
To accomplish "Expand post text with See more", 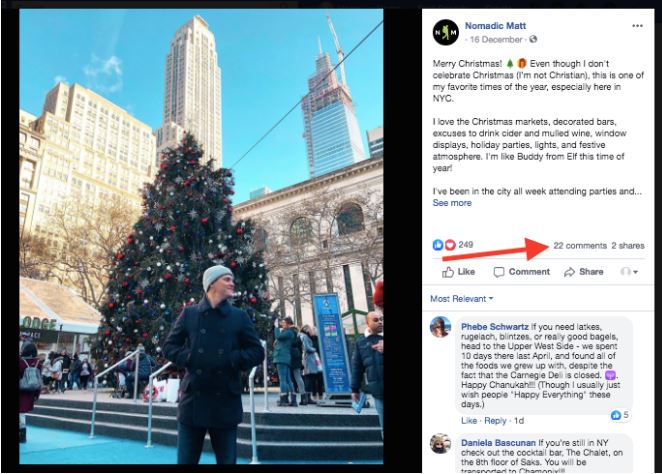I will click(x=452, y=203).
